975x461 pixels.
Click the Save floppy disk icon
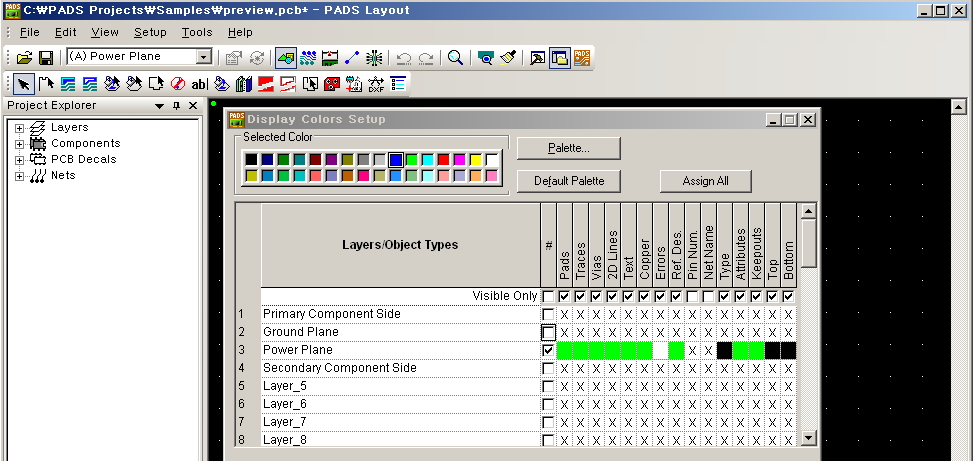46,58
